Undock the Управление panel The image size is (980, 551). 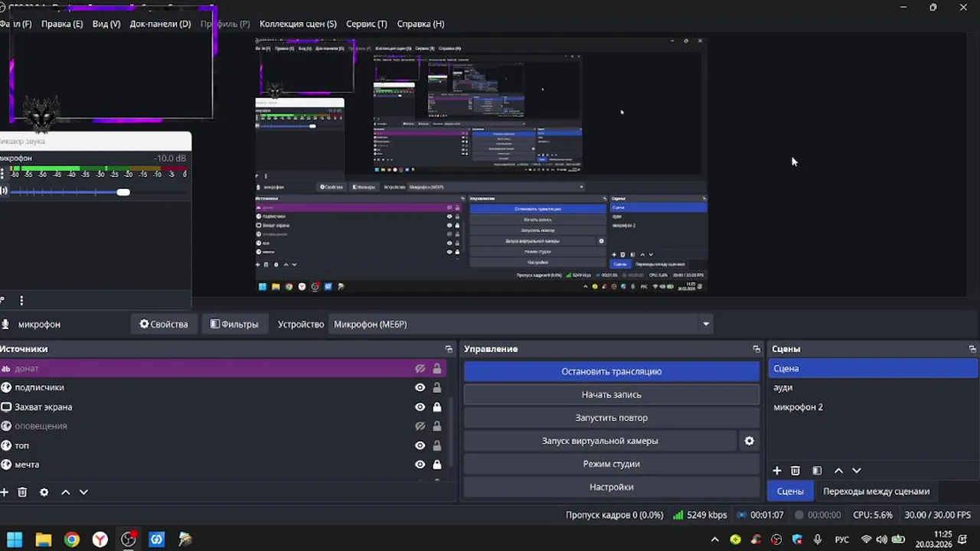[x=756, y=349]
